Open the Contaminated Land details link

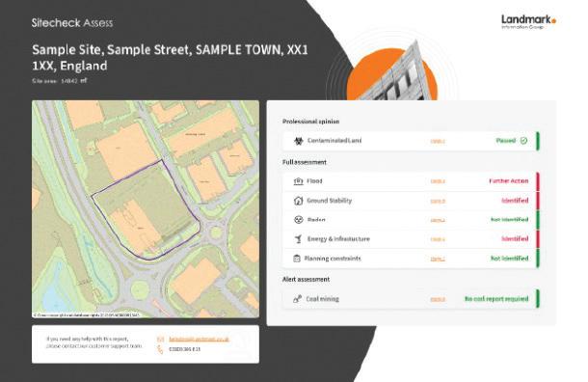coord(438,142)
